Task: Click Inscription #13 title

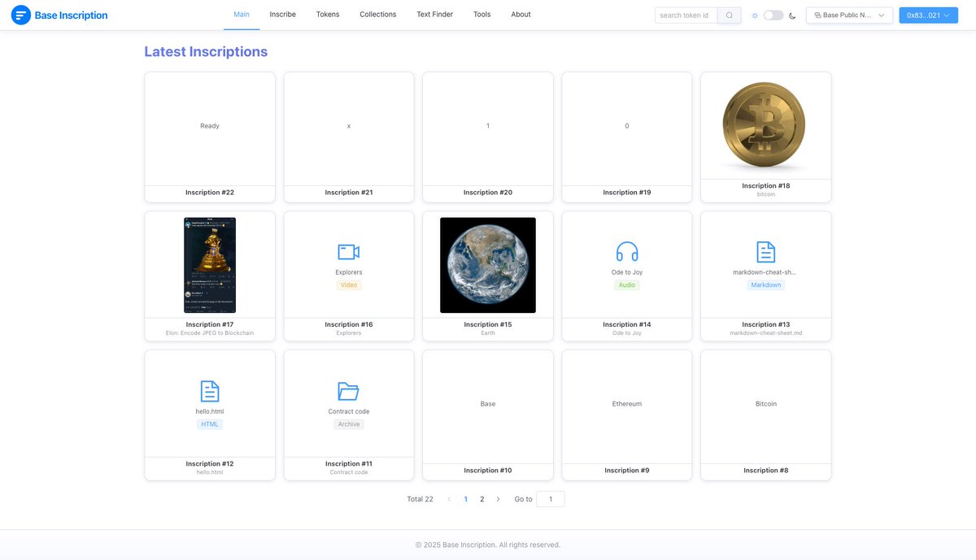Action: point(766,324)
